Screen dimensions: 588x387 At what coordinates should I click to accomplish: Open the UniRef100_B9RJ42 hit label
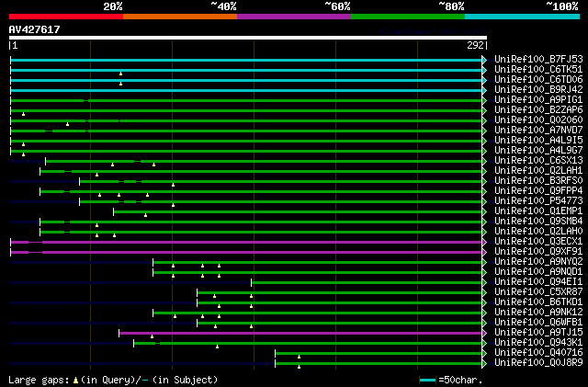click(x=538, y=90)
